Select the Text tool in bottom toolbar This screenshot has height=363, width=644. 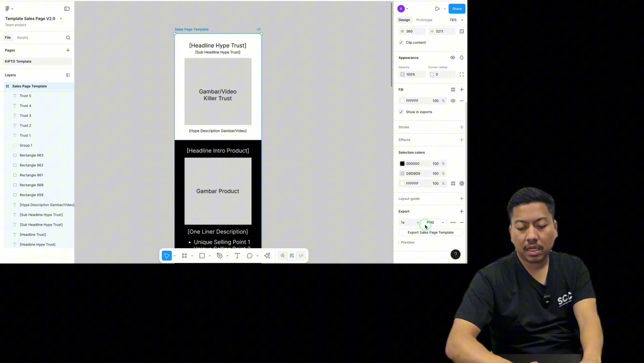237,256
